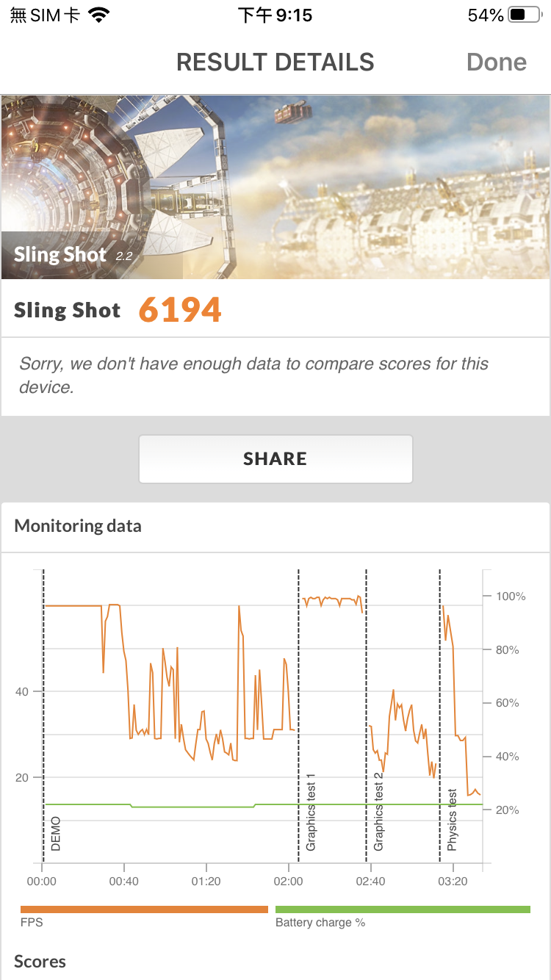Tap the green Battery charge legend bar

pos(403,909)
